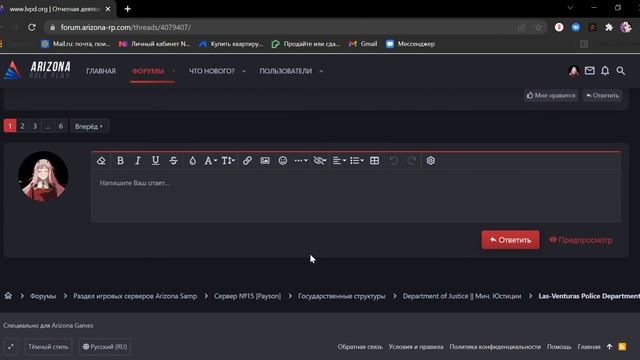Image resolution: width=640 pixels, height=360 pixels.
Task: Jump to top with up arrow icon
Action: [609, 347]
